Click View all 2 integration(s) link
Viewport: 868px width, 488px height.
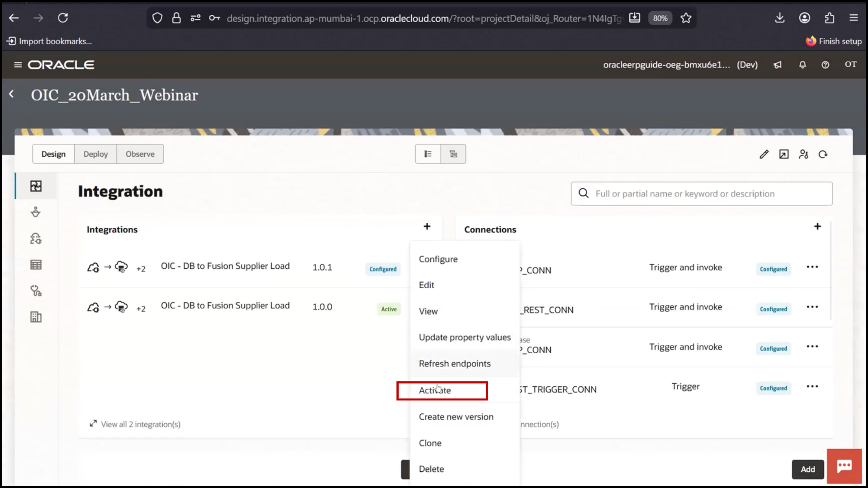point(135,424)
